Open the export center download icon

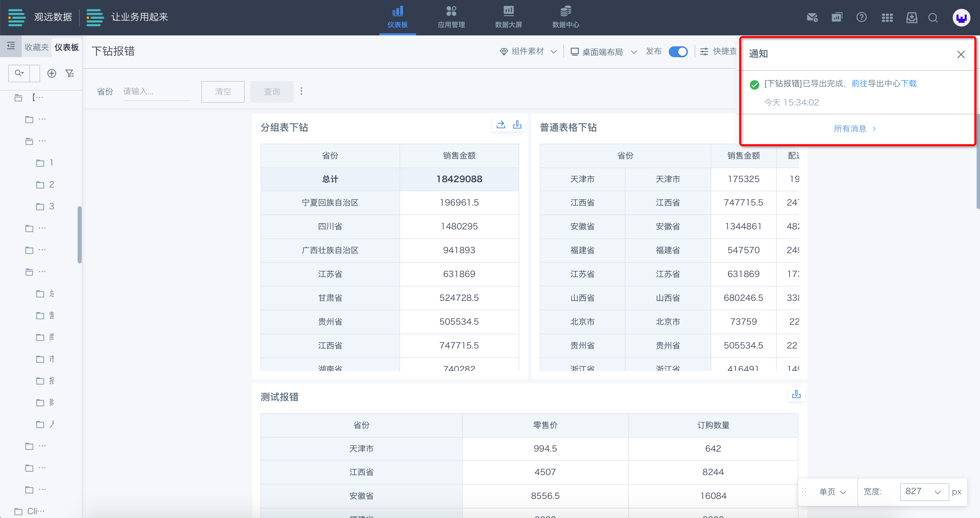point(912,17)
